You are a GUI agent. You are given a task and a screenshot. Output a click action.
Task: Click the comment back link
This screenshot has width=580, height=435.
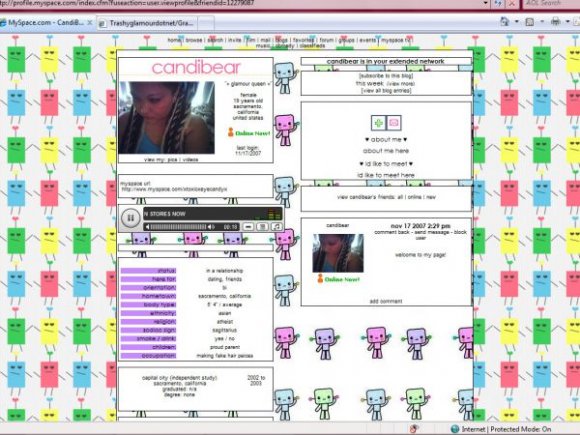[392, 232]
